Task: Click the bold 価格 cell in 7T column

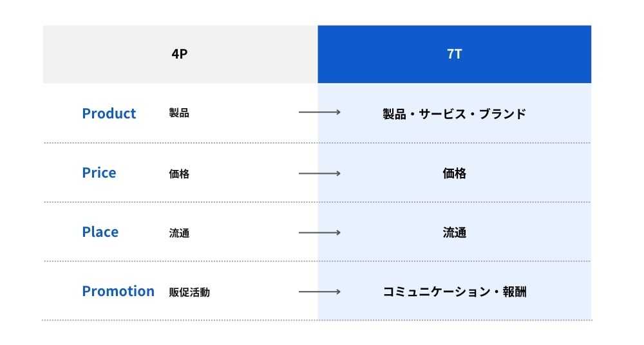Action: pyautogui.click(x=454, y=173)
